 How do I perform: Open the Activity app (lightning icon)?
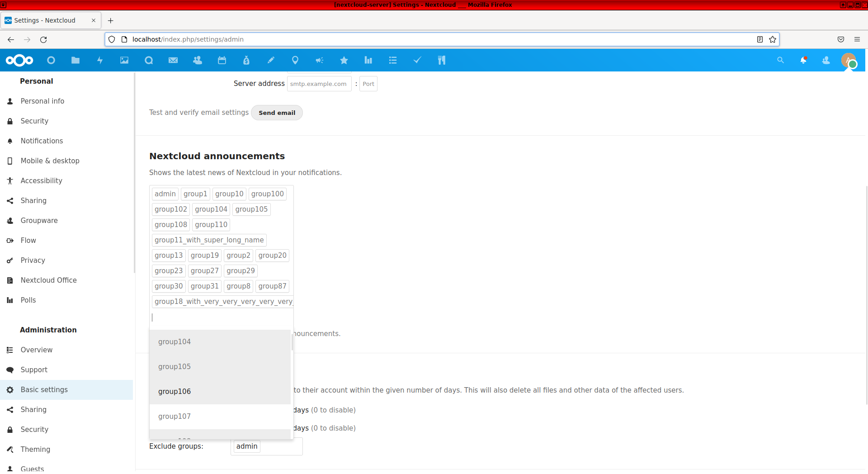pos(100,60)
